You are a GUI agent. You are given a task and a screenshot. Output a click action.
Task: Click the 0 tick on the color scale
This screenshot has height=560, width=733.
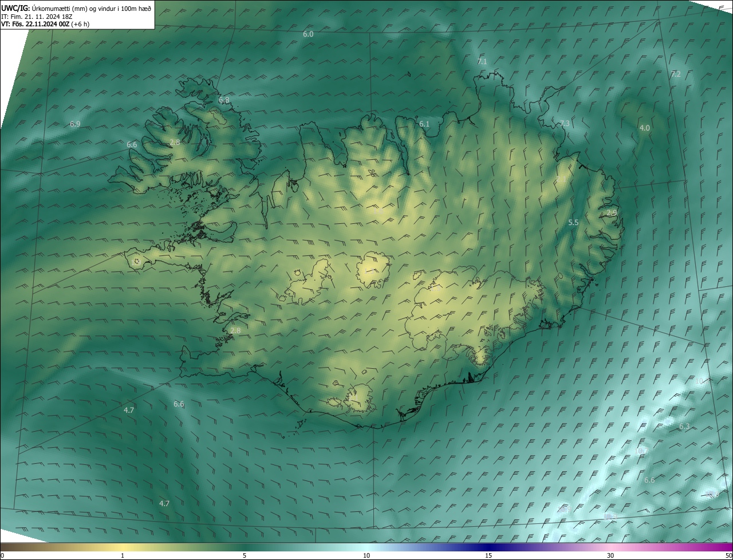2,555
